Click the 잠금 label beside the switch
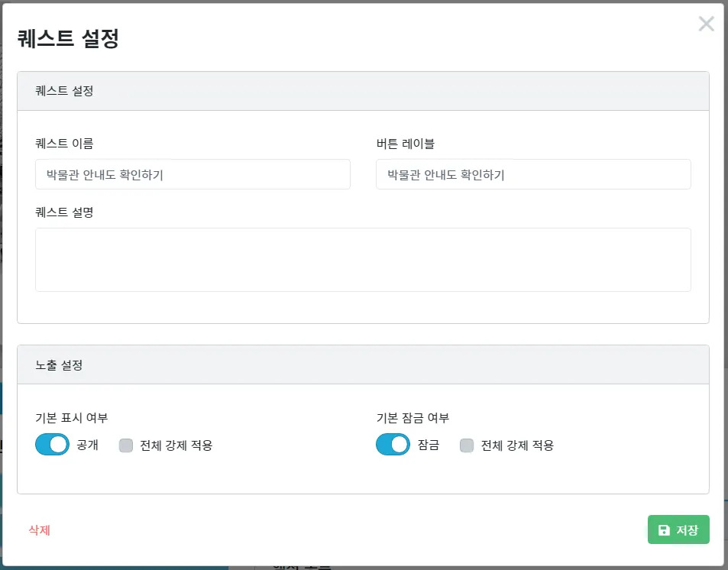728x570 pixels. [x=428, y=445]
